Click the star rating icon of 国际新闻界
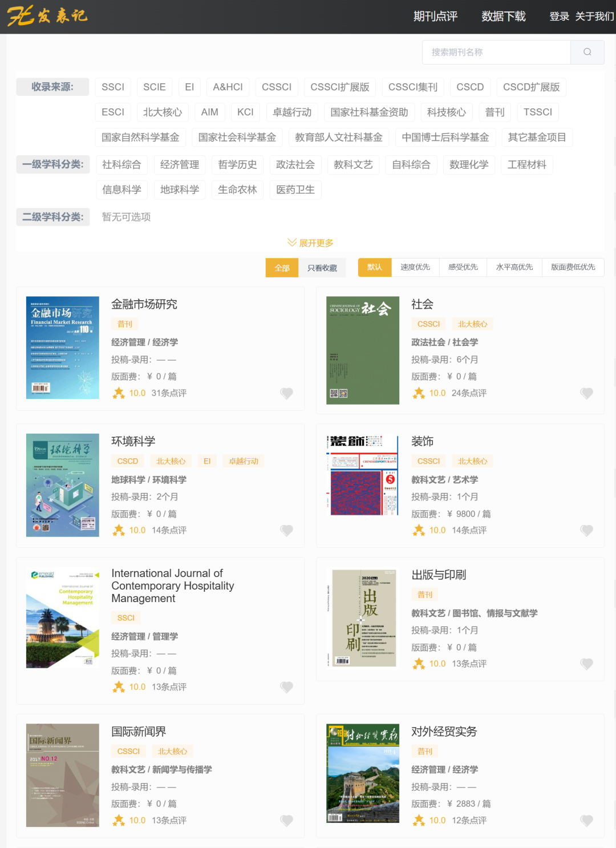The image size is (616, 848). coord(119,820)
